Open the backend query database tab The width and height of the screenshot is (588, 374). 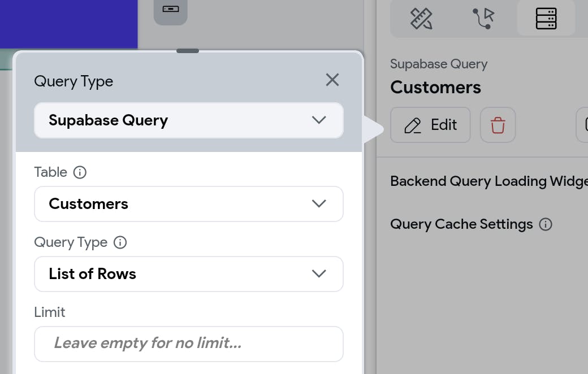click(546, 19)
